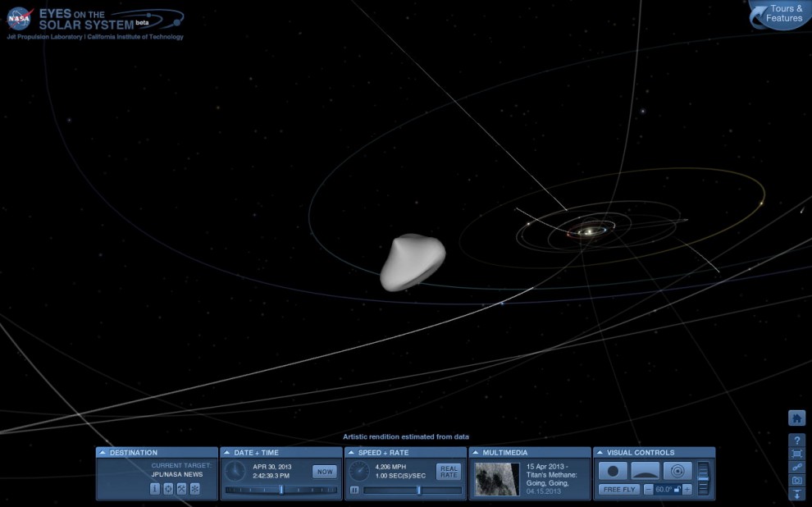Go to the home view icon
812x507 pixels.
click(796, 418)
